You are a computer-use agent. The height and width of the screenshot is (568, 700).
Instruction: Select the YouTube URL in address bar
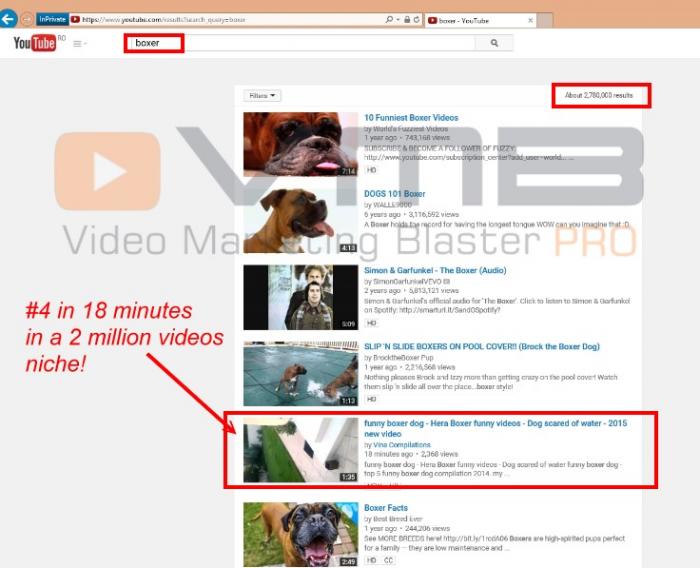pyautogui.click(x=163, y=20)
